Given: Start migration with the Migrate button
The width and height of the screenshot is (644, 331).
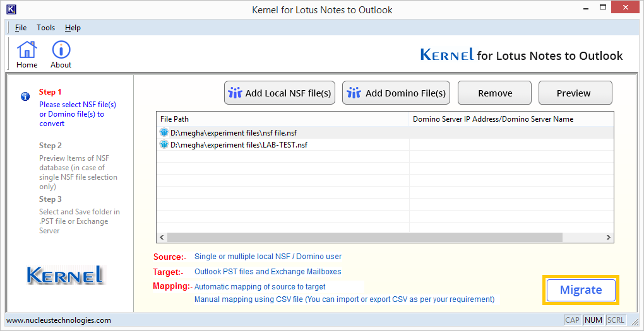Looking at the screenshot, I should (x=581, y=290).
